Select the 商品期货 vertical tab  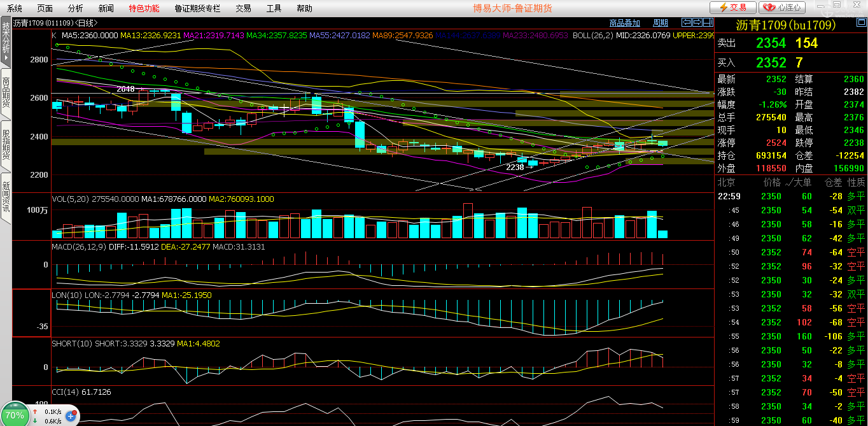click(6, 94)
